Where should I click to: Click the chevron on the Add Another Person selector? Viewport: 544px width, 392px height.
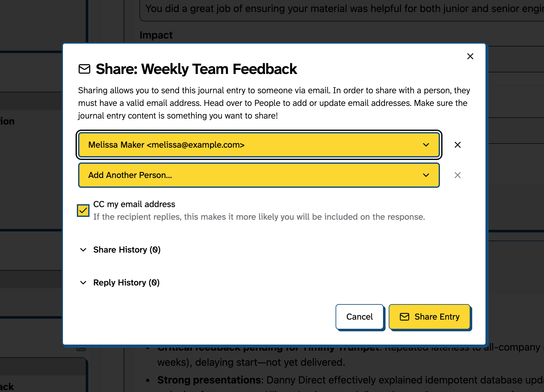[x=426, y=175]
